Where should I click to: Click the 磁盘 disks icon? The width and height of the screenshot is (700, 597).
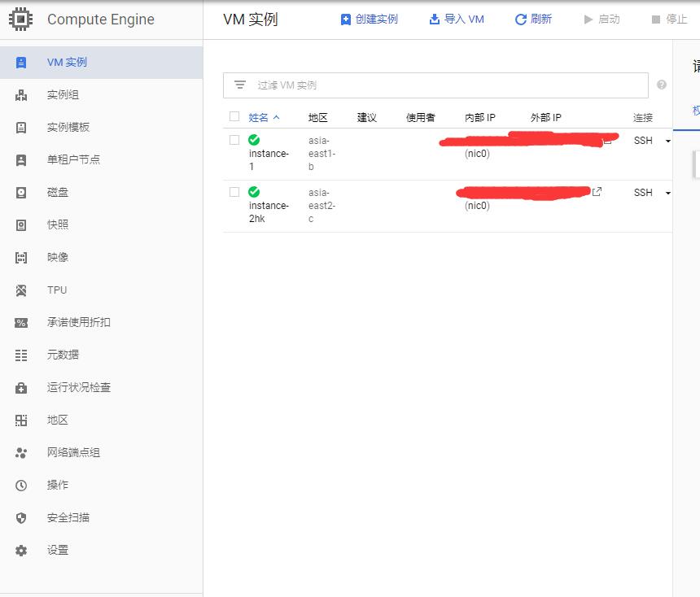tap(21, 193)
